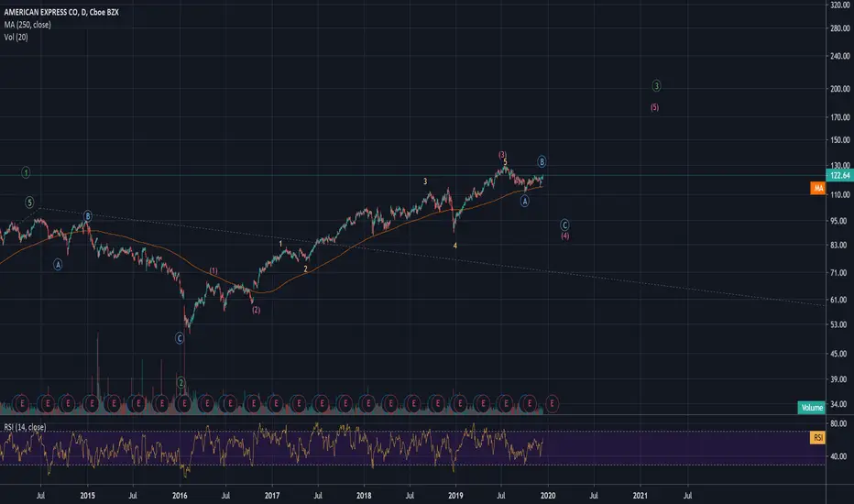The height and width of the screenshot is (504, 854).
Task: Click the 34.00 price axis label
Action: (x=838, y=404)
